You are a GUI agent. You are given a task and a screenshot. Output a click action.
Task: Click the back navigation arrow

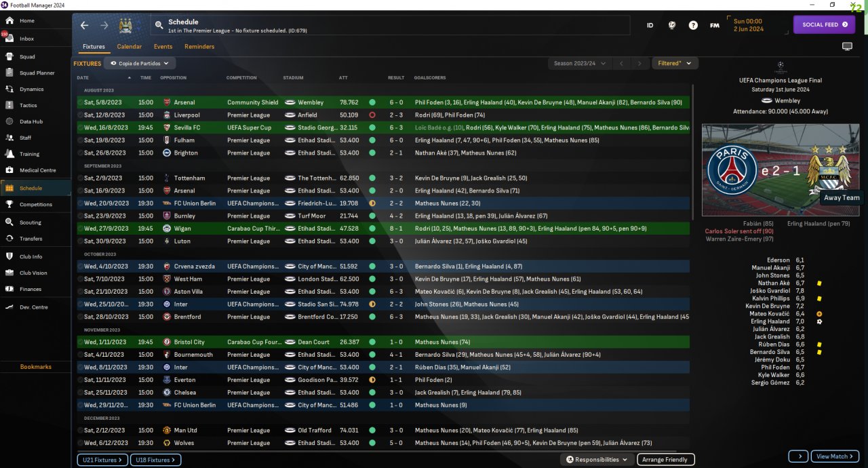click(x=84, y=25)
